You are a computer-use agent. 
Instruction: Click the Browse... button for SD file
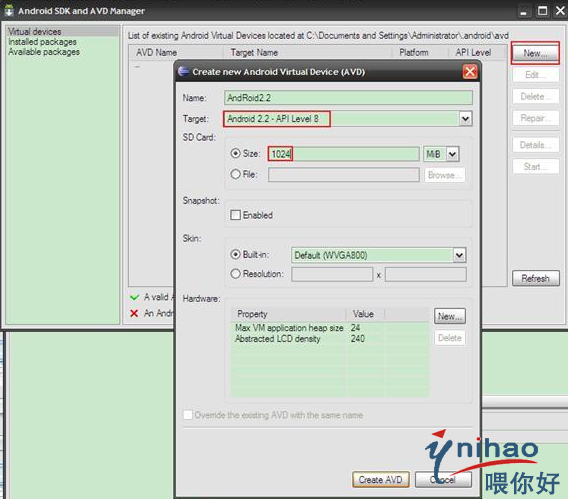click(445, 175)
